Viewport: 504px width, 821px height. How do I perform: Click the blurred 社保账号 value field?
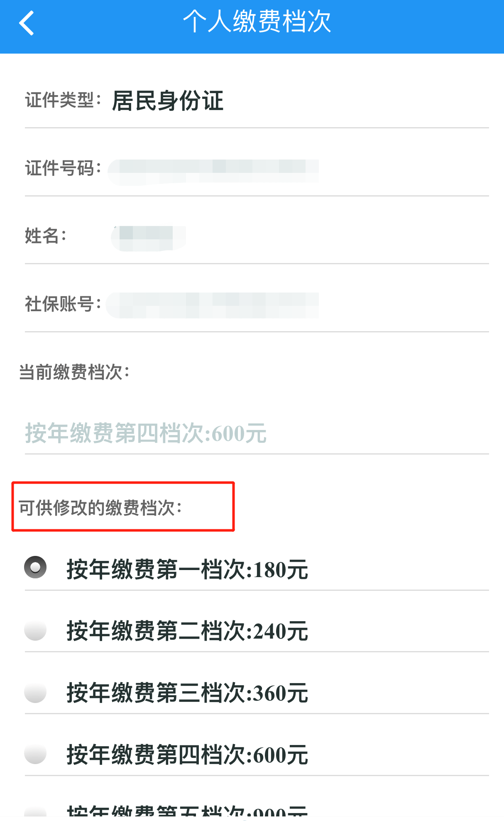213,305
